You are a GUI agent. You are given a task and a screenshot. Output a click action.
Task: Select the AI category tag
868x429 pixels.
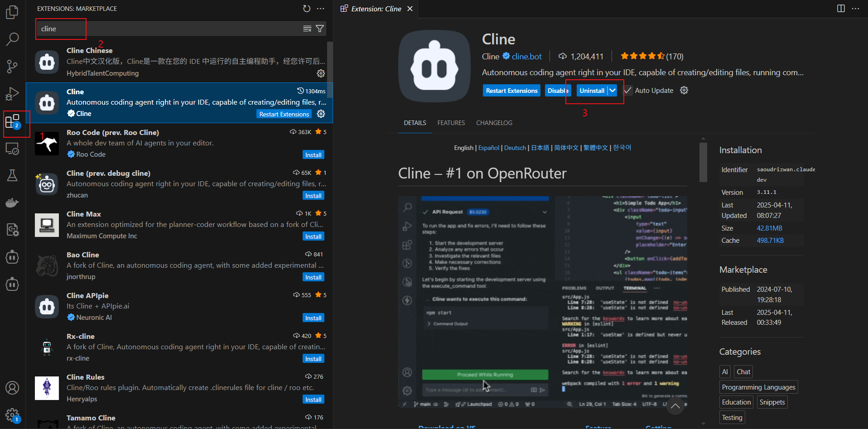click(x=725, y=372)
